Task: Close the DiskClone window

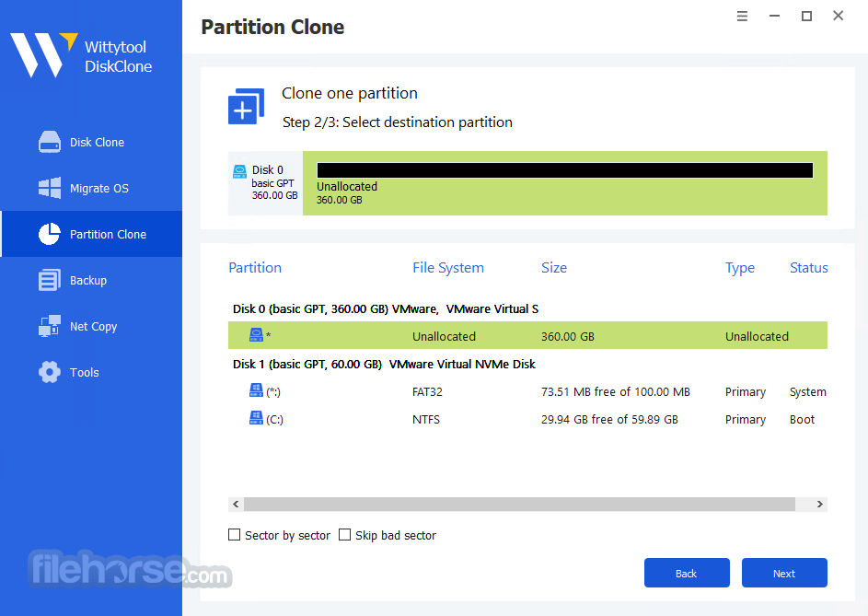Action: [839, 16]
